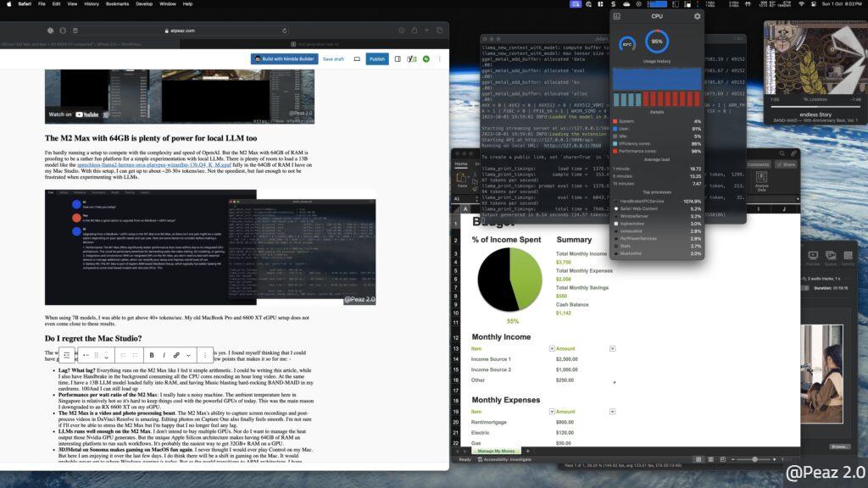Open Jetpack green lightning icon
The width and height of the screenshot is (868, 488).
coord(426,58)
